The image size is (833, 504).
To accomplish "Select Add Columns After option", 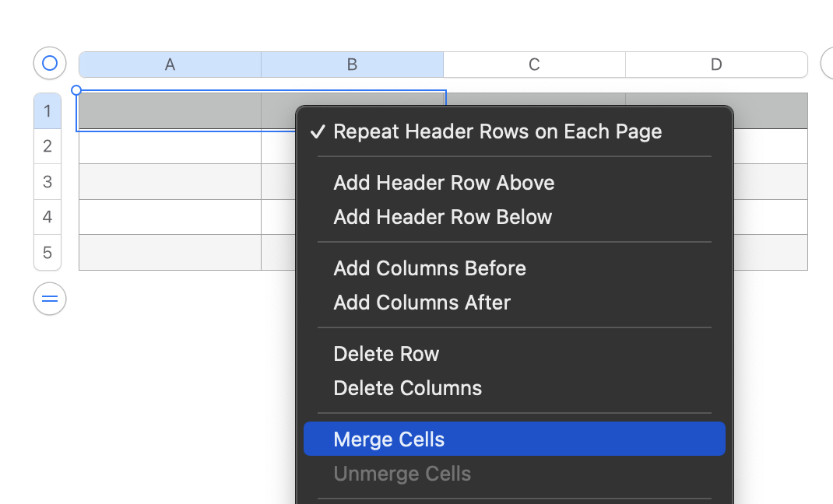I will [x=422, y=303].
